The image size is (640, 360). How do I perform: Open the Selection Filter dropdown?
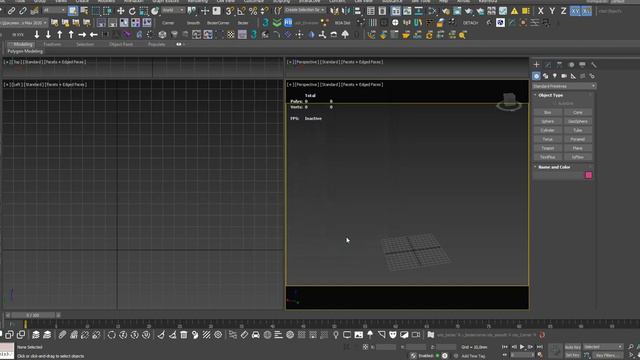(x=53, y=11)
